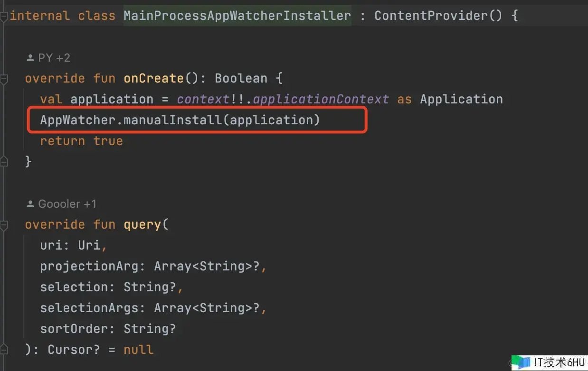Screen dimensions: 588x371
Task: Collapse the onCreate function fold marker
Action: pyautogui.click(x=4, y=79)
